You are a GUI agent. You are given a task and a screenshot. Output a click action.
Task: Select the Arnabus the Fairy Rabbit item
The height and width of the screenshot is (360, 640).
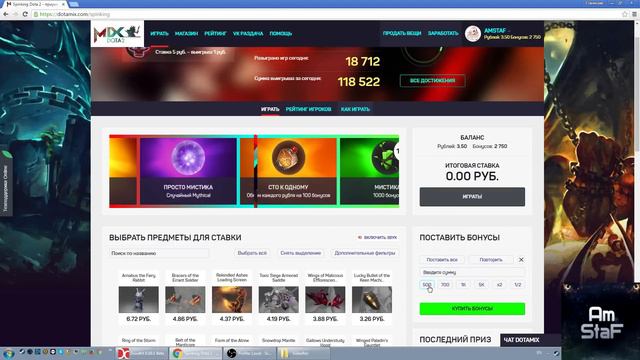pyautogui.click(x=139, y=299)
